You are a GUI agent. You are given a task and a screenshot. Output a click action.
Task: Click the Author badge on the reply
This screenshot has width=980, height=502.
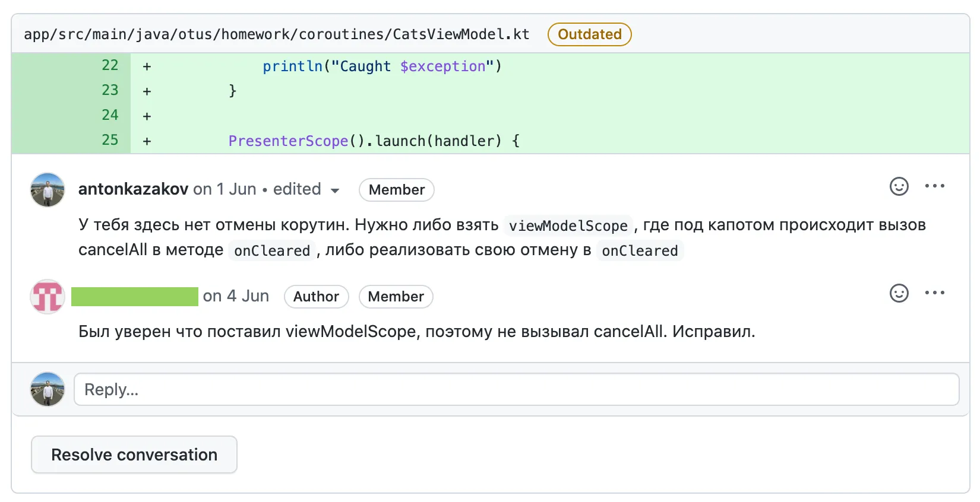[x=317, y=297]
